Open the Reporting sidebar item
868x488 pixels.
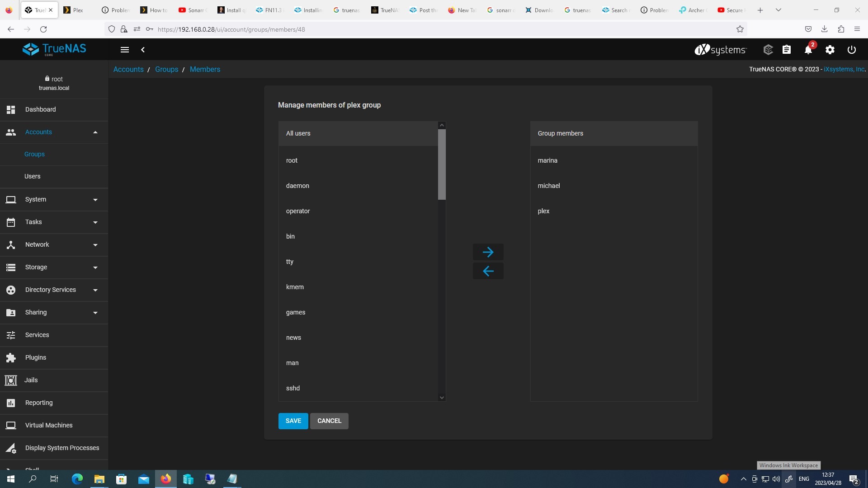click(x=54, y=403)
